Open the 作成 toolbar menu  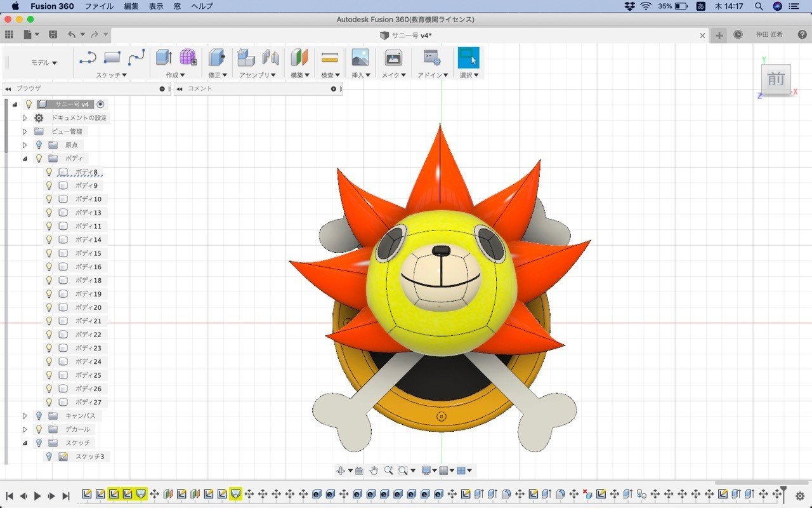(x=176, y=75)
